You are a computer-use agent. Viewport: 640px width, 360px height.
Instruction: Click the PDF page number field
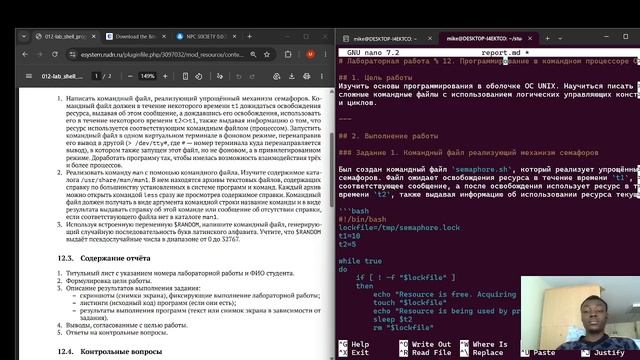[96, 76]
